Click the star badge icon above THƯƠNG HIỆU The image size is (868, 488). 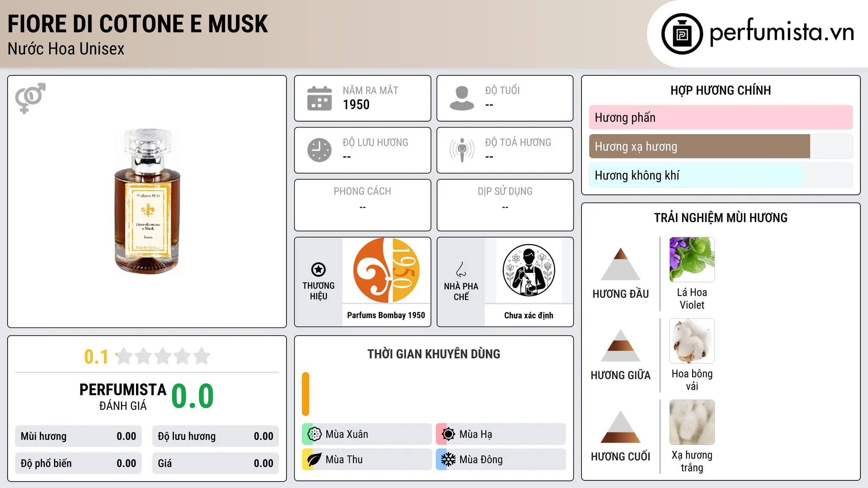[318, 269]
